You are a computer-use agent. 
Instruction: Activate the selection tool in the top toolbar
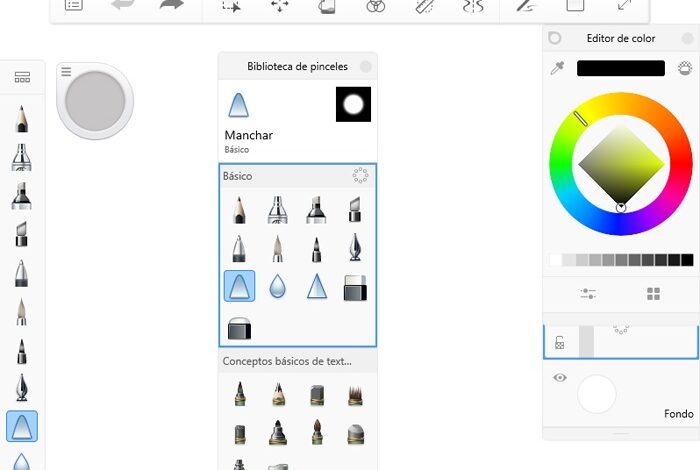[x=231, y=6]
